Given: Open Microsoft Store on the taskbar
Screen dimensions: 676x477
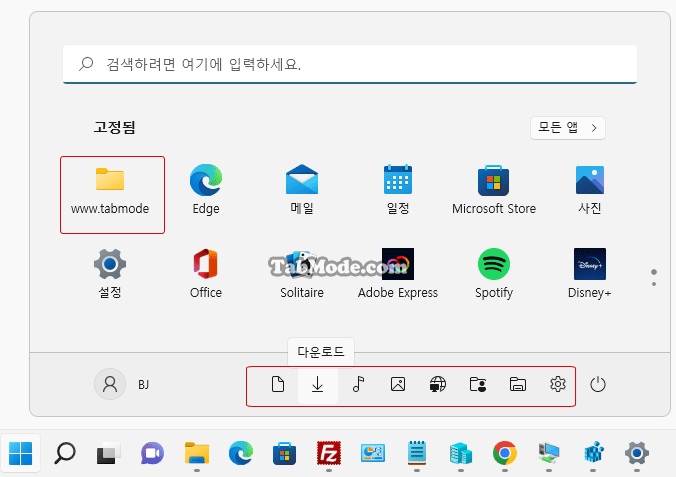Looking at the screenshot, I should (285, 453).
